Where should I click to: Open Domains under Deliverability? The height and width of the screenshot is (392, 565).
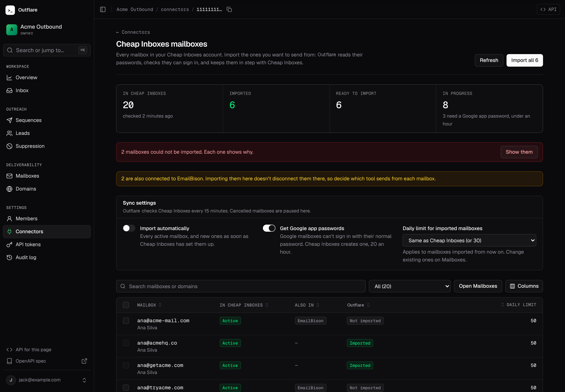[47, 189]
